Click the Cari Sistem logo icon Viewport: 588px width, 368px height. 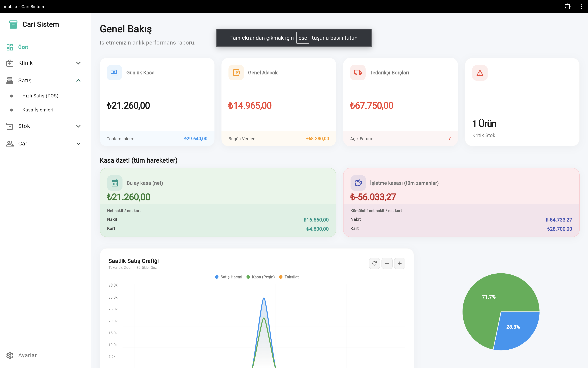pyautogui.click(x=13, y=25)
